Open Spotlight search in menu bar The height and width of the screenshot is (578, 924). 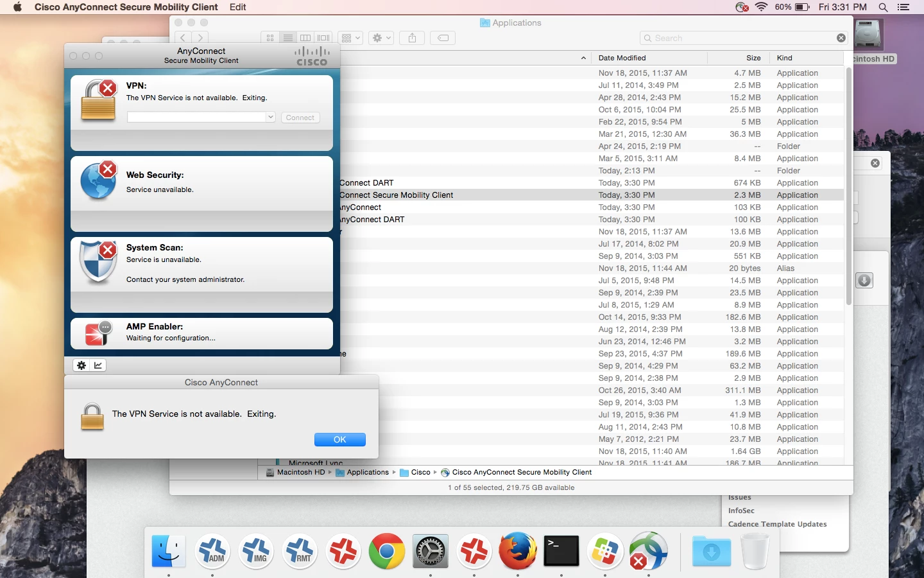pos(884,7)
